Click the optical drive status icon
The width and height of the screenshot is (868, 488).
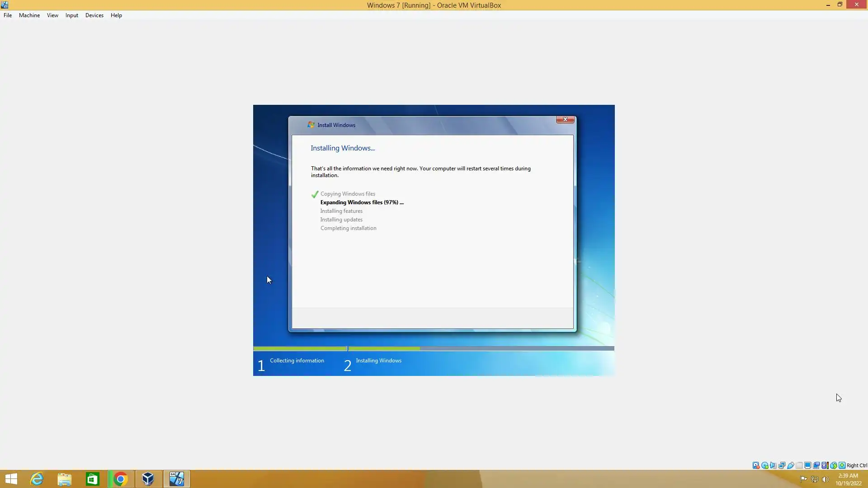pos(764,465)
